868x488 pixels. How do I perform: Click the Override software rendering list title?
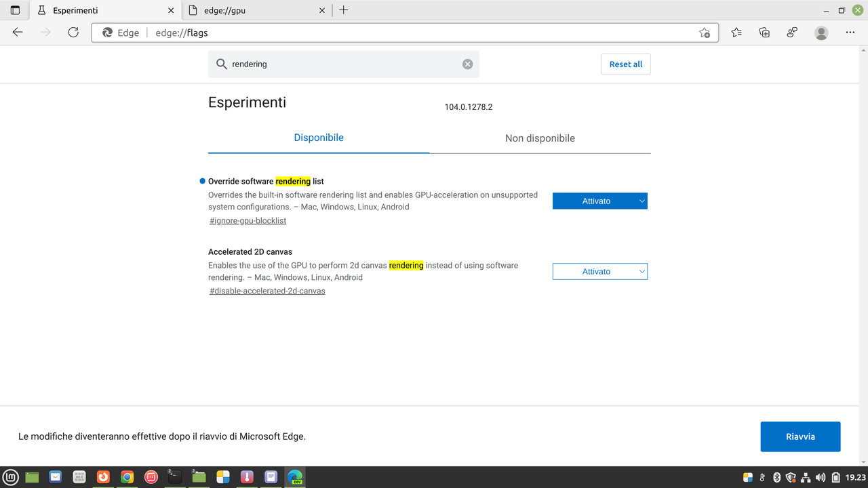point(266,181)
